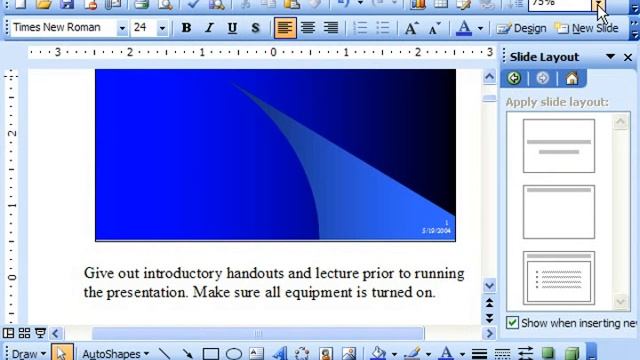This screenshot has height=360, width=640.
Task: Insert Diagram or Organization Chart
Action: 302,353
